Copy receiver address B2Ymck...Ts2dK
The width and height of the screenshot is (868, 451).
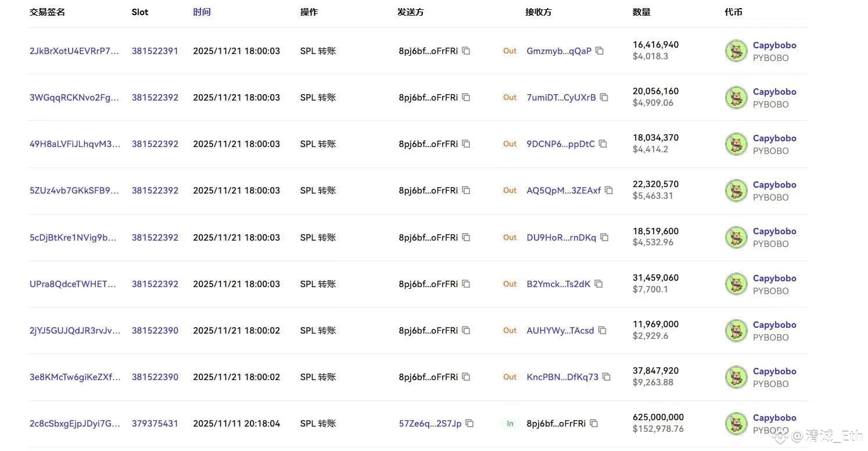[598, 284]
